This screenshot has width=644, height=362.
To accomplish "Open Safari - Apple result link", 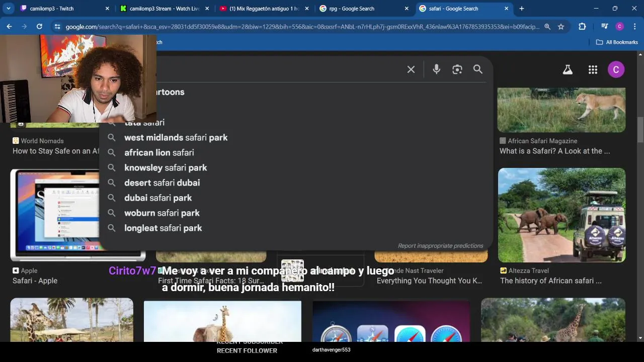I will point(35,281).
